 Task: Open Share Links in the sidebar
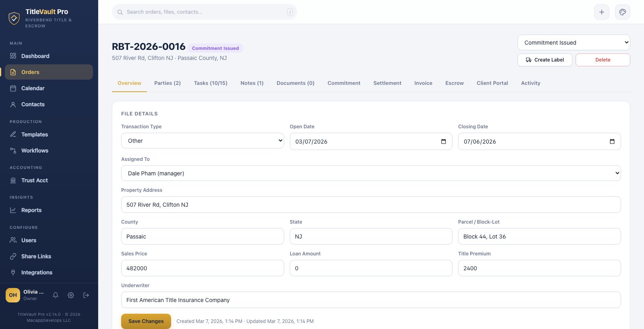pyautogui.click(x=49, y=256)
